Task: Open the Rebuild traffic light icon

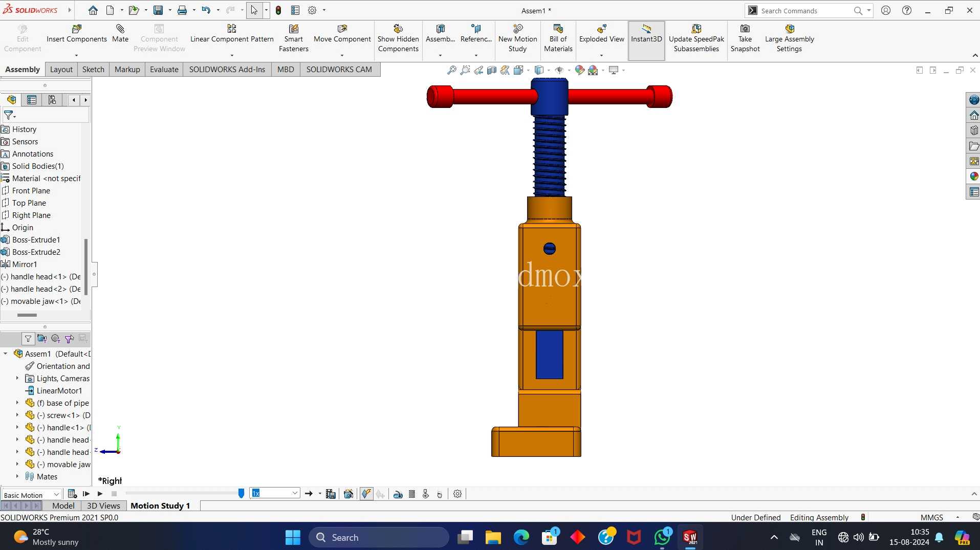Action: click(278, 10)
